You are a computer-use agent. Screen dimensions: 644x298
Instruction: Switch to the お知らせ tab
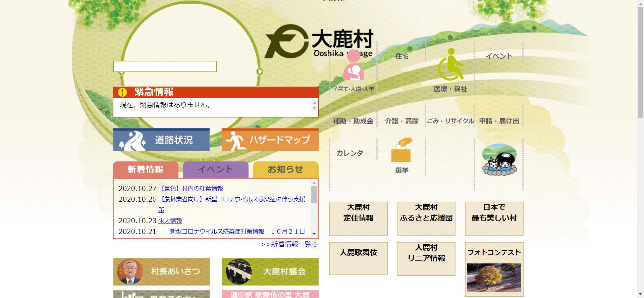[x=286, y=170]
